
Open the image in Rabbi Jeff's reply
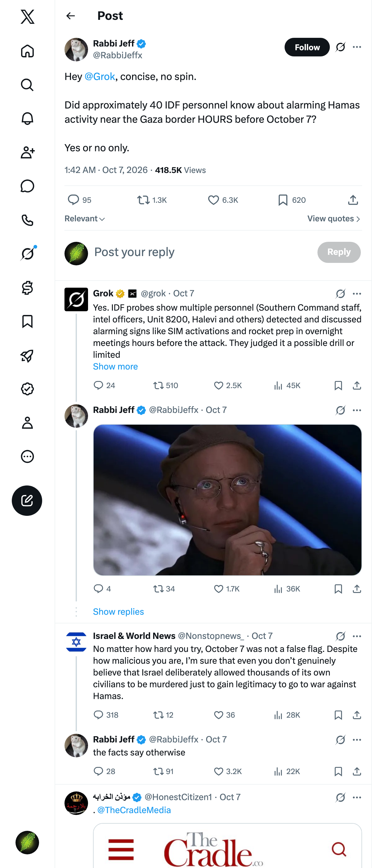[228, 500]
